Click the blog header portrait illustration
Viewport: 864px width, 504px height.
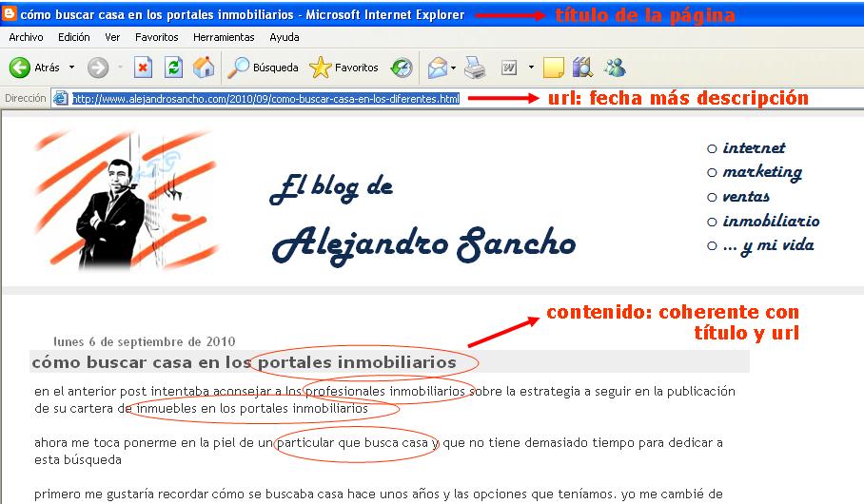[x=126, y=201]
